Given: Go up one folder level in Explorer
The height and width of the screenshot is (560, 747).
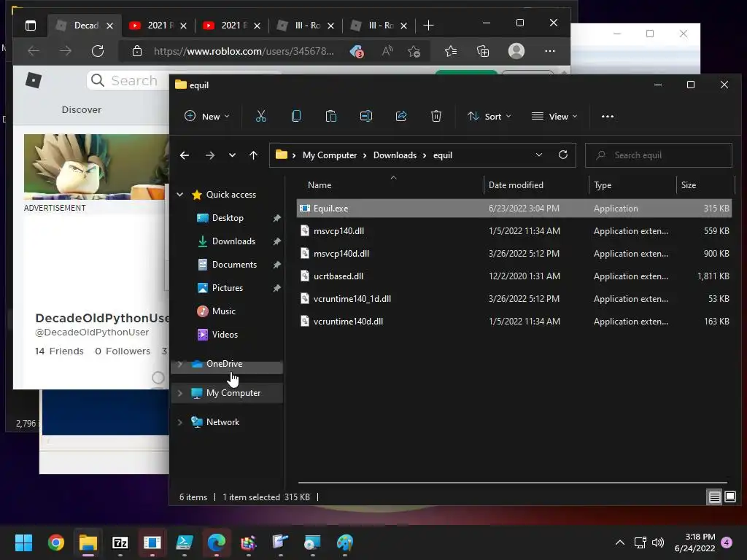Looking at the screenshot, I should point(253,155).
